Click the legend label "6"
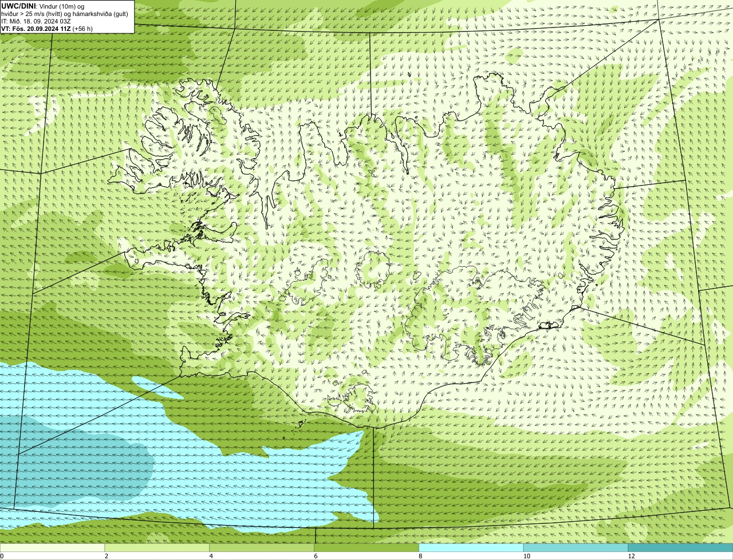Screen dimensions: 733x560 (x=316, y=556)
